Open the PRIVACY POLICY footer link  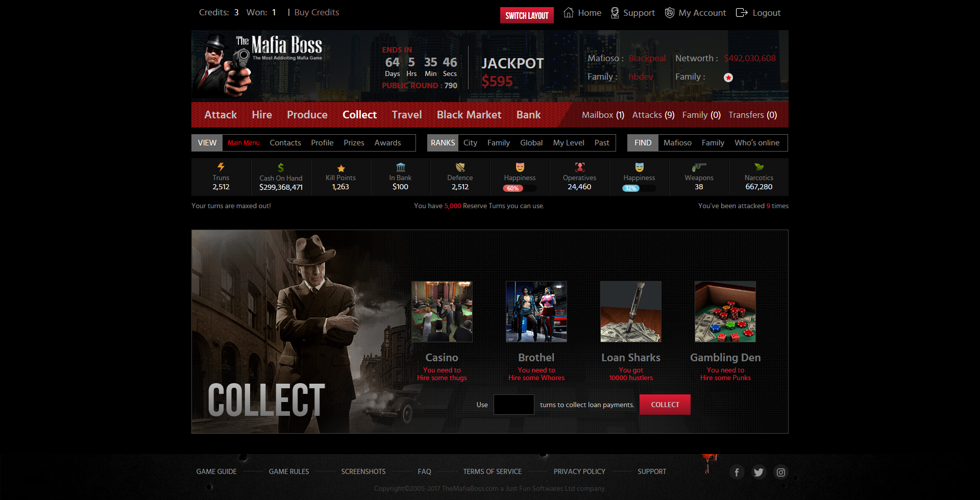click(579, 471)
